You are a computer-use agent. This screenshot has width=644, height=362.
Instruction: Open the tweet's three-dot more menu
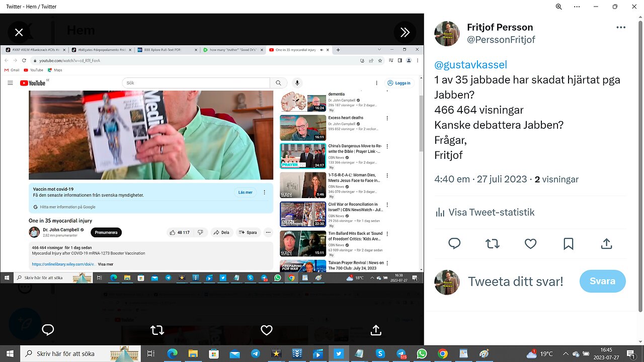pos(621,28)
